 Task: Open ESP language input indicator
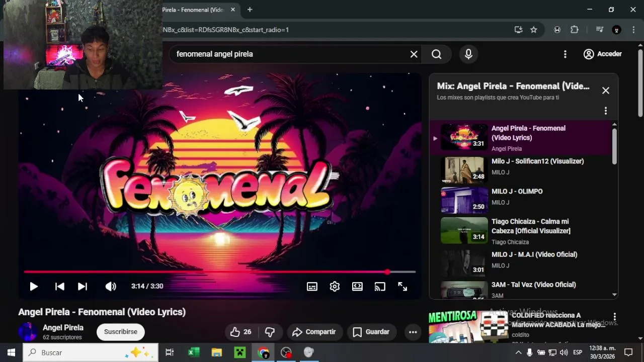(x=578, y=352)
